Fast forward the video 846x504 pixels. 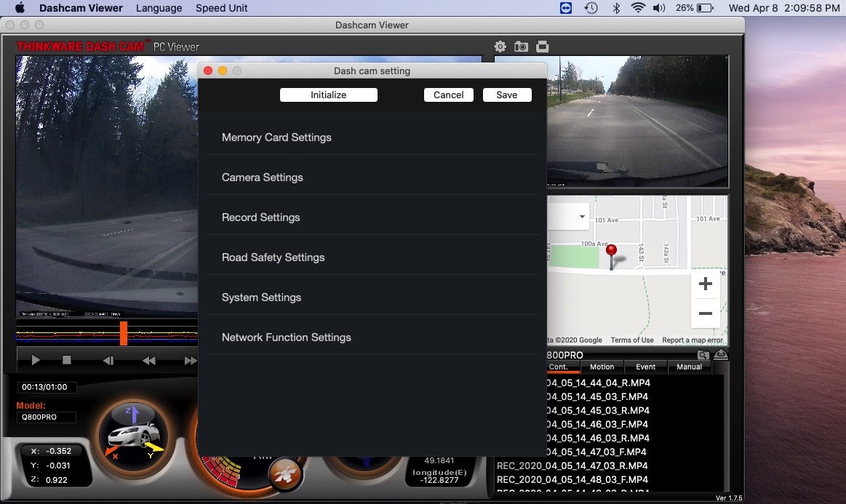[x=191, y=361]
